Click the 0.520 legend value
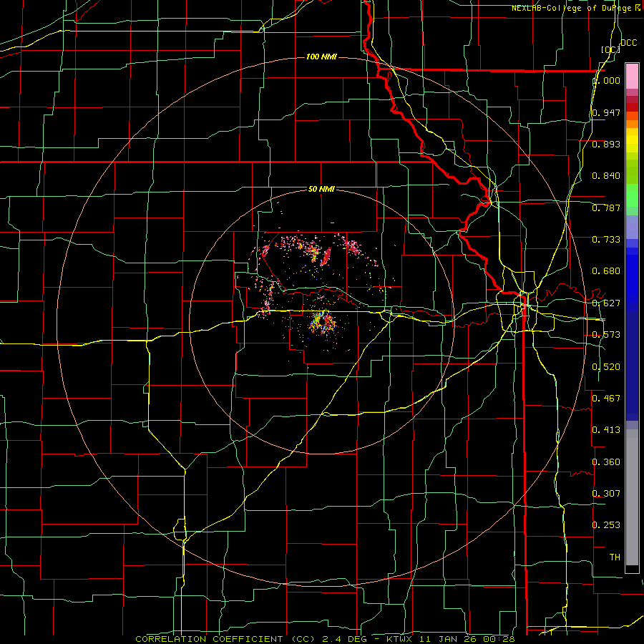The image size is (644, 644). (606, 366)
